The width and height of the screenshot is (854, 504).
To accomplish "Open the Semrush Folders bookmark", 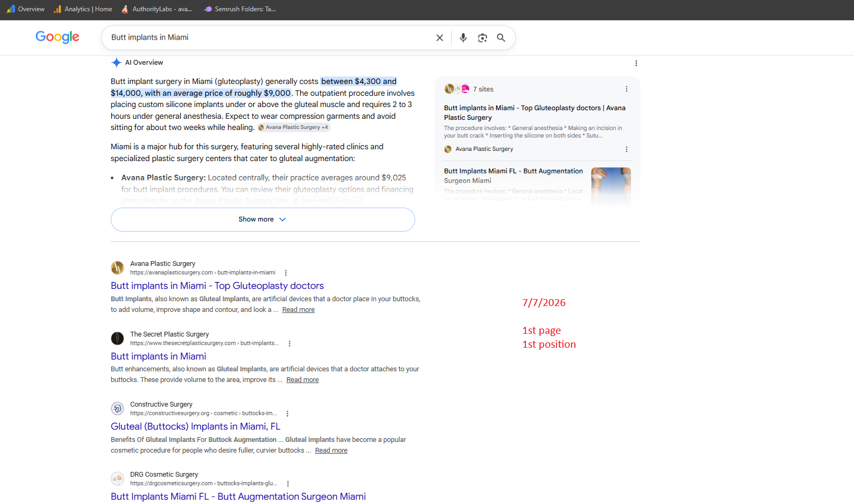I will (240, 9).
